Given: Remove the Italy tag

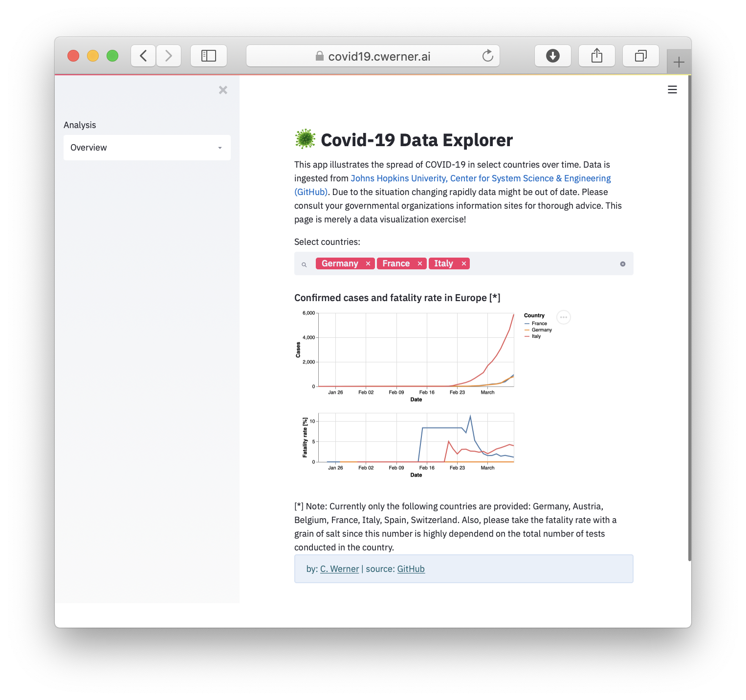Looking at the screenshot, I should pos(463,263).
